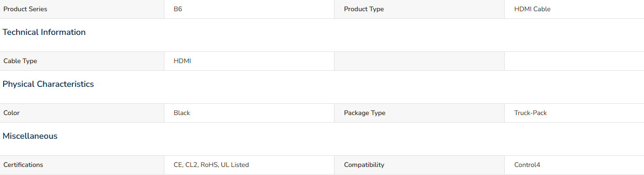Click the Product Type label
This screenshot has height=175, width=644.
click(364, 9)
